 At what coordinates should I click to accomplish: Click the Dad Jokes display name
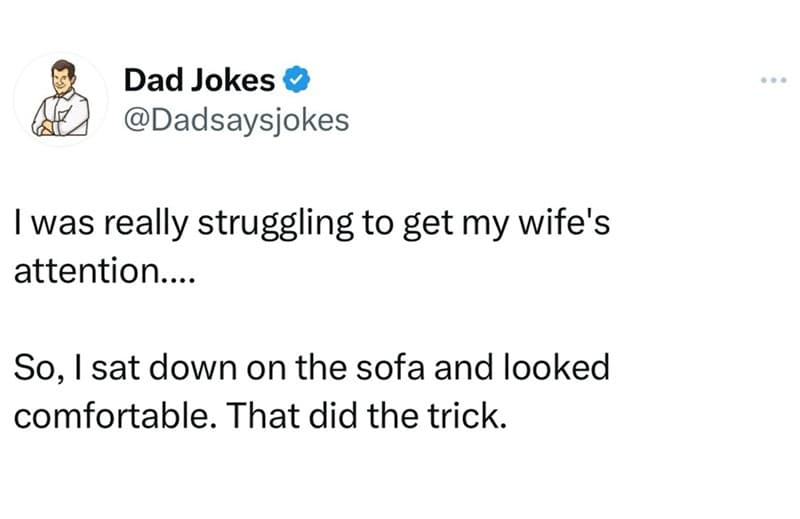point(199,80)
